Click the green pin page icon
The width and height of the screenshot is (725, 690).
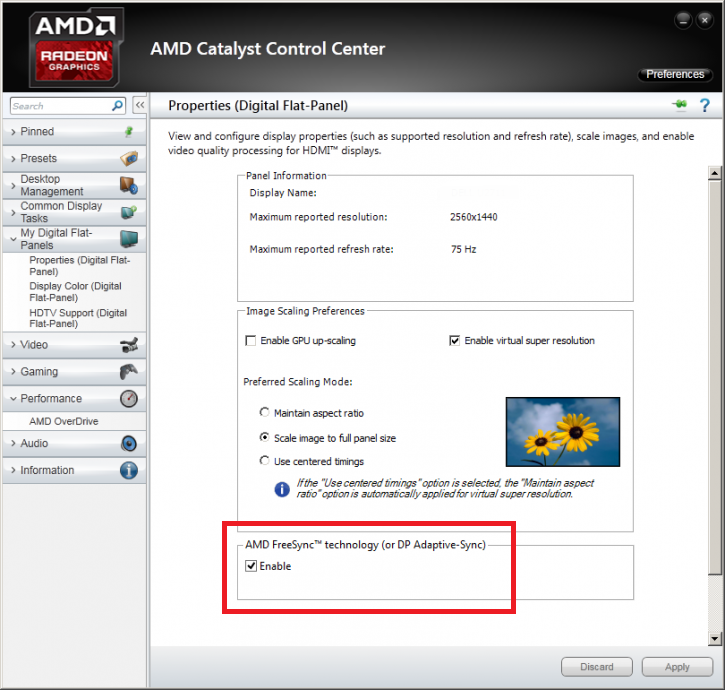pos(679,105)
